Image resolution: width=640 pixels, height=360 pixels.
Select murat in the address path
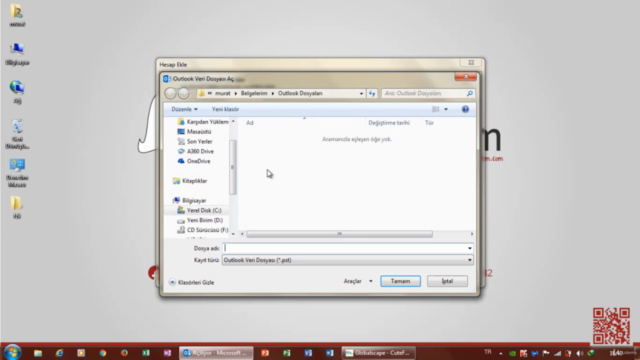point(223,93)
